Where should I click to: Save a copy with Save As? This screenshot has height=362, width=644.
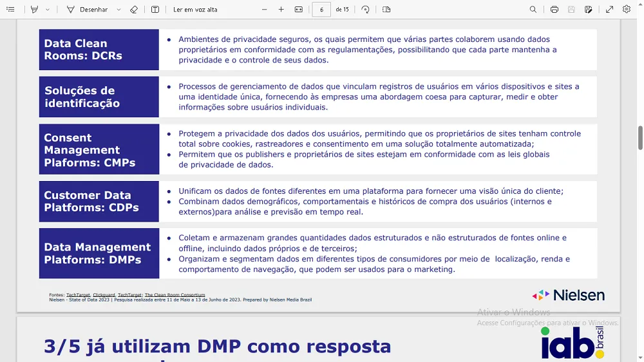click(x=589, y=9)
